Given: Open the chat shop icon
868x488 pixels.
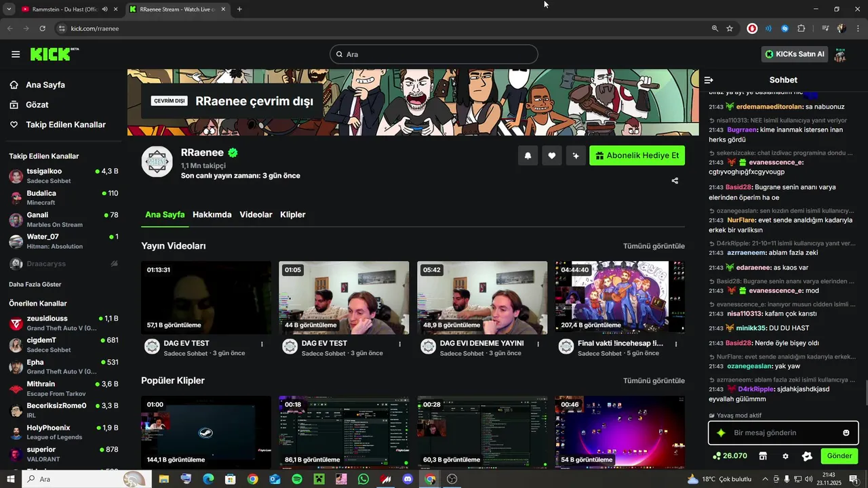Looking at the screenshot, I should [763, 456].
